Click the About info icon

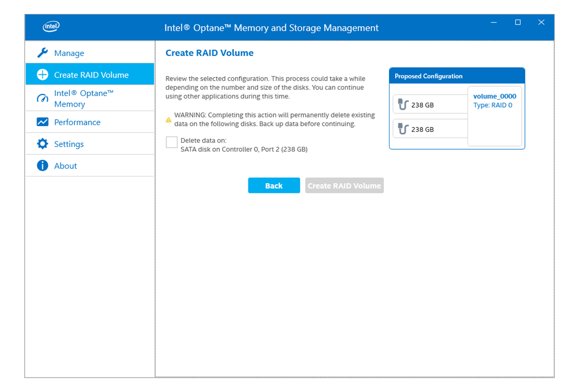point(43,166)
